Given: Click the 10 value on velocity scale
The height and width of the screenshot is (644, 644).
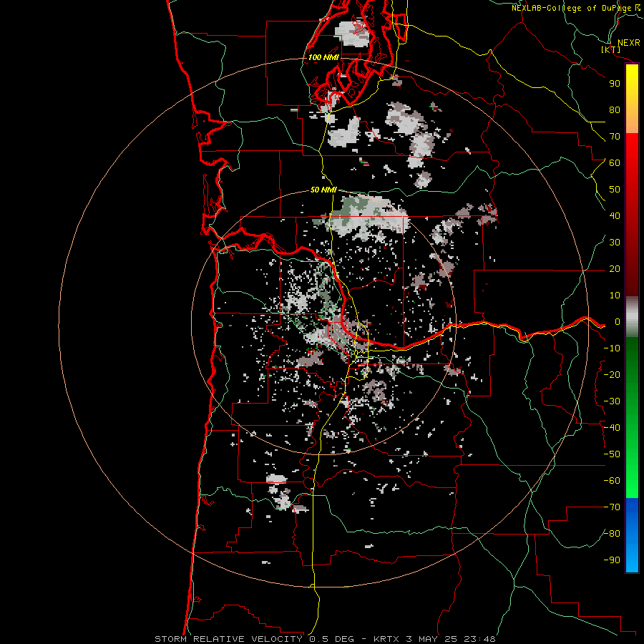Looking at the screenshot, I should pyautogui.click(x=615, y=296).
